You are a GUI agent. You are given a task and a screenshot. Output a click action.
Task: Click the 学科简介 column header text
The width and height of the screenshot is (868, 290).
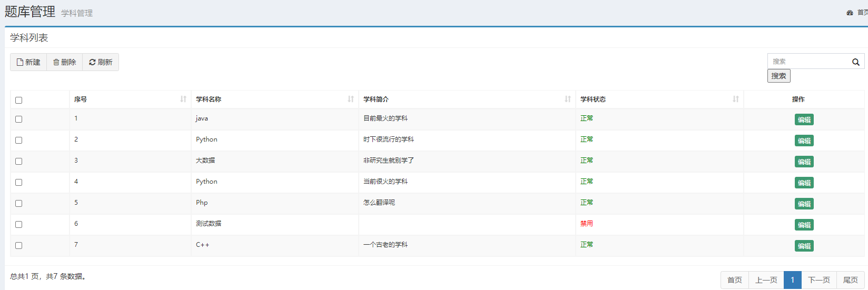[376, 99]
